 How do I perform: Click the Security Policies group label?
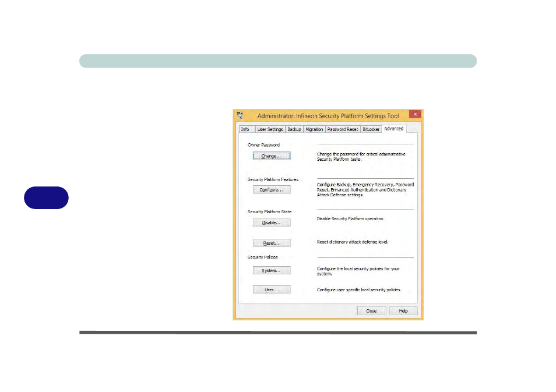tap(262, 257)
